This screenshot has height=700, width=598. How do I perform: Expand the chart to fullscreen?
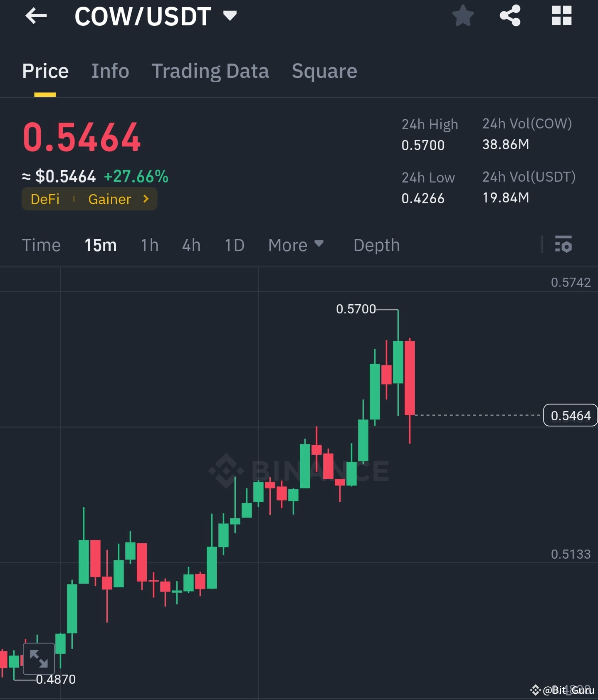coord(39,659)
